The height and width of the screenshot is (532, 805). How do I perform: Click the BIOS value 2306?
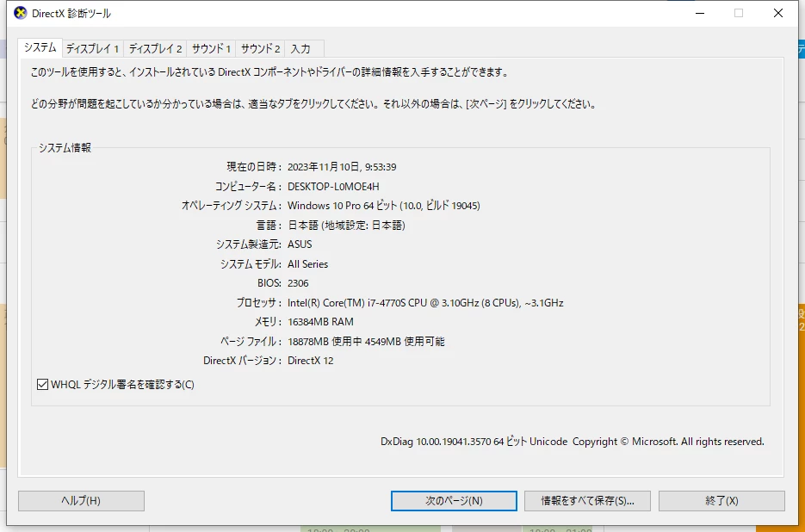point(298,283)
